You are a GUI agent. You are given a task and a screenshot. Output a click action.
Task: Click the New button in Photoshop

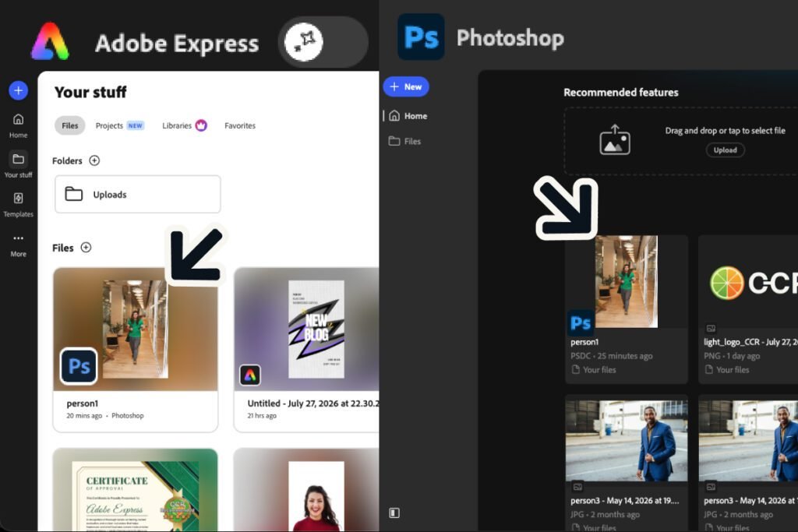click(x=406, y=87)
